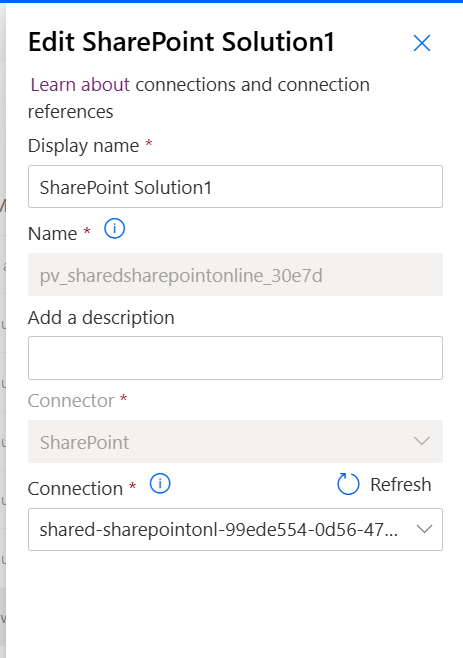Viewport: 463px width, 658px height.
Task: Click the Connection label
Action: click(75, 488)
